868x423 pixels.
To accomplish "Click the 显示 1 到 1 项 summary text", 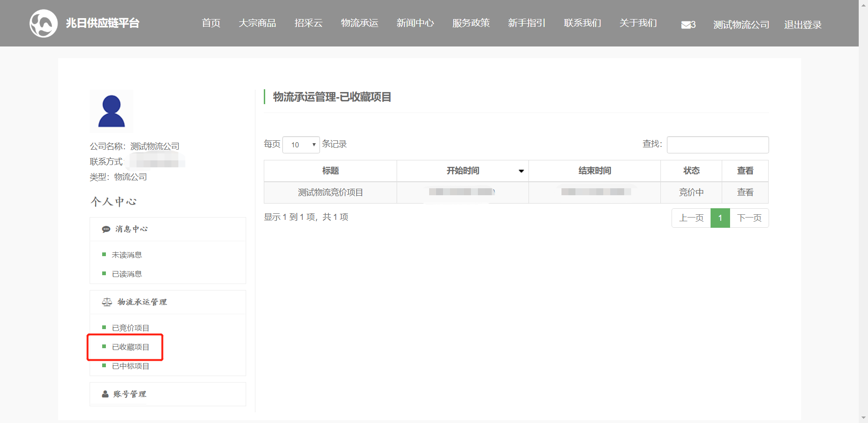I will (x=306, y=217).
